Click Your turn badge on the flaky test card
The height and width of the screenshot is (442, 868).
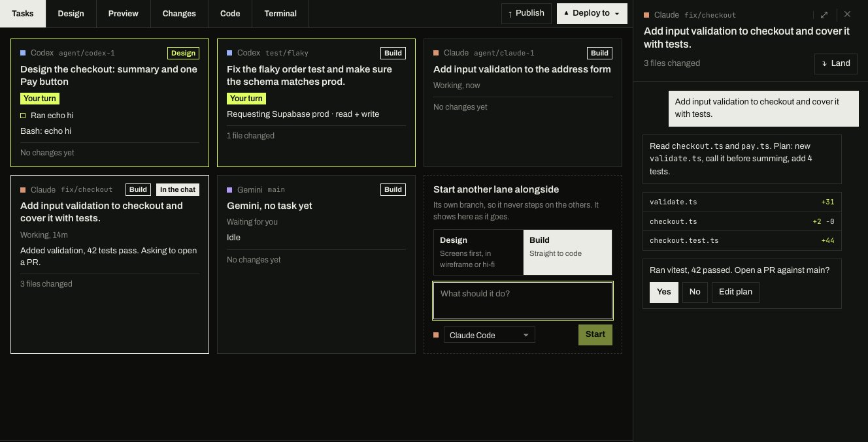pyautogui.click(x=246, y=99)
